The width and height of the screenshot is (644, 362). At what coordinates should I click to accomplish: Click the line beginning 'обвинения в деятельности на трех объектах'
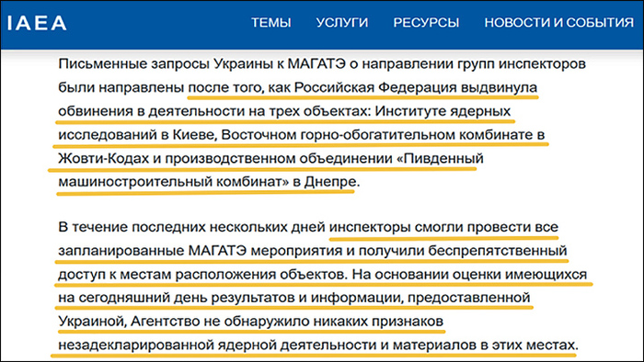[284, 111]
